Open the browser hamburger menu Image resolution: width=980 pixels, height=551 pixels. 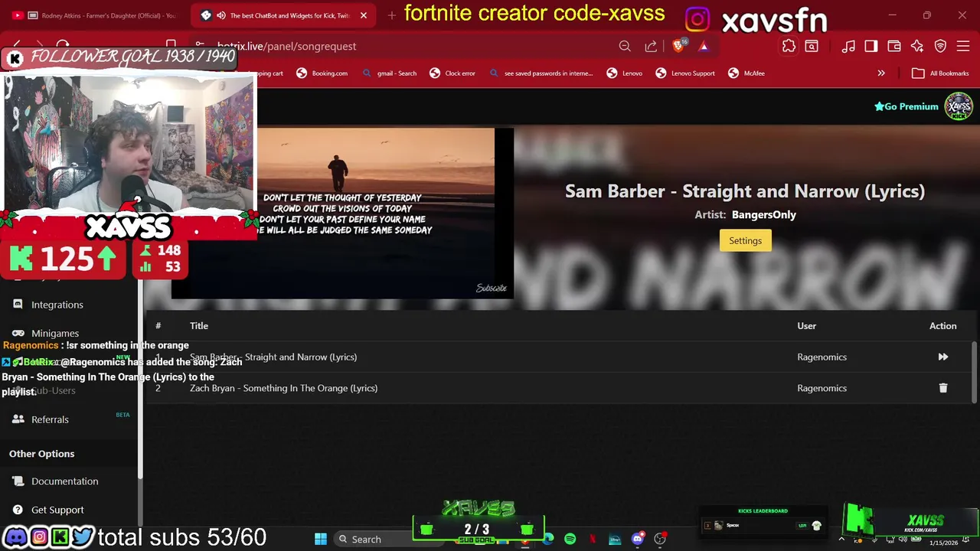963,46
